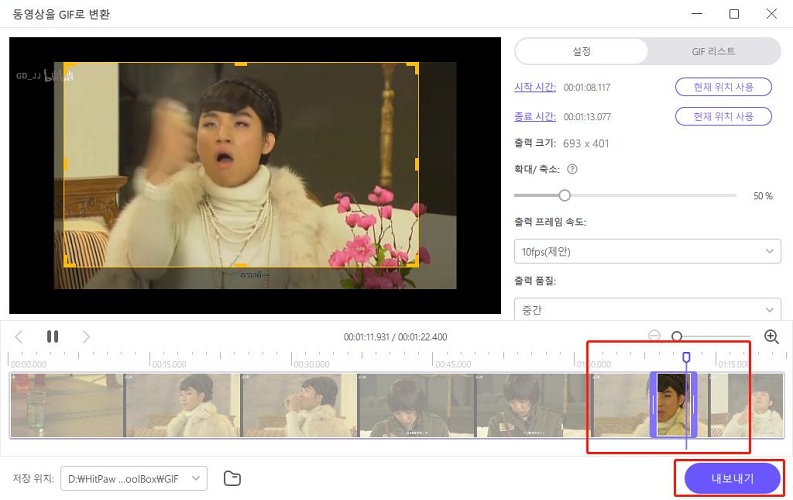
Task: Click the 내보내기 export button
Action: tap(732, 479)
